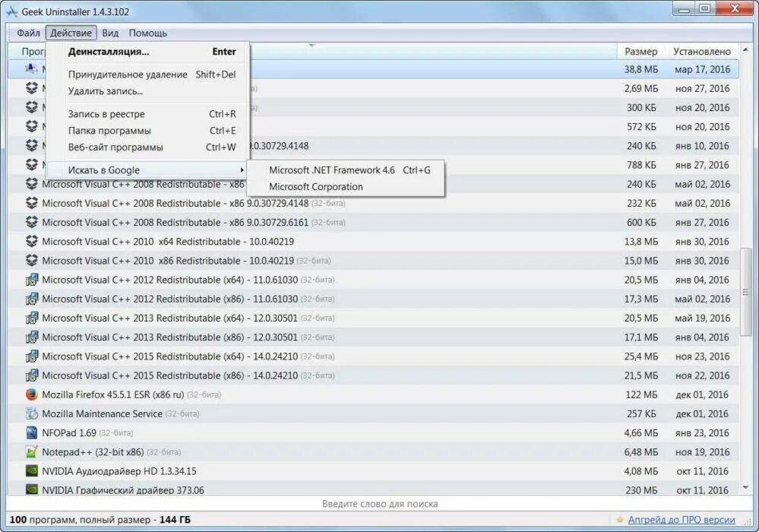Click the icon of the highlighted top program row
Image resolution: width=759 pixels, height=532 pixels.
pyautogui.click(x=31, y=68)
